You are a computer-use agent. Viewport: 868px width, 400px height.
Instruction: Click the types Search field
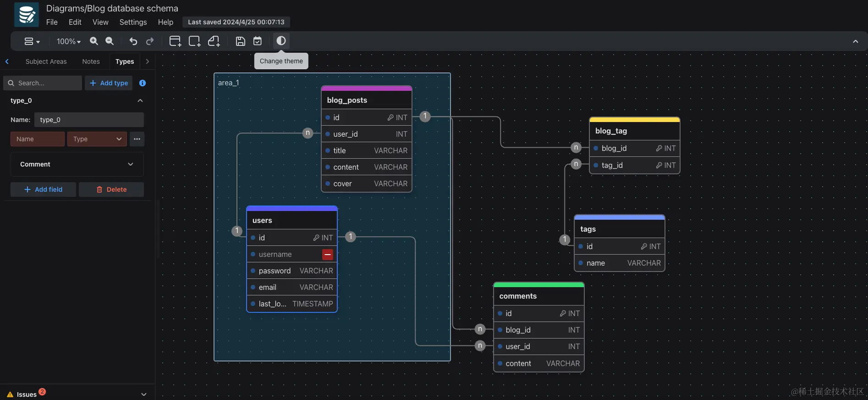tap(43, 83)
